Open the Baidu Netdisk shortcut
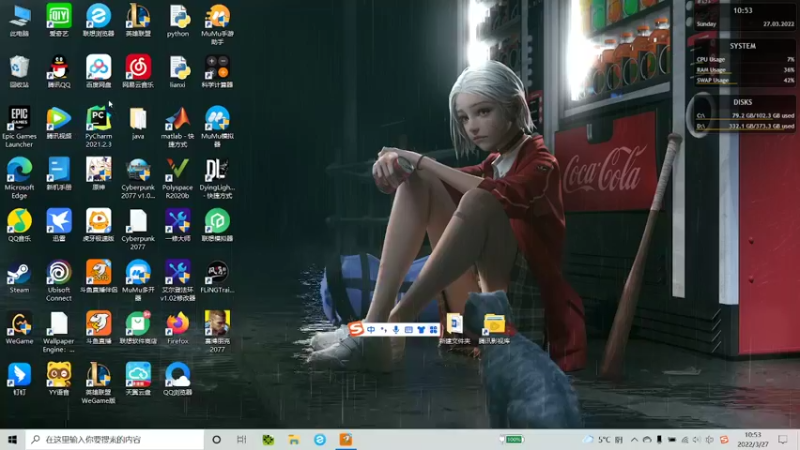 coord(98,71)
